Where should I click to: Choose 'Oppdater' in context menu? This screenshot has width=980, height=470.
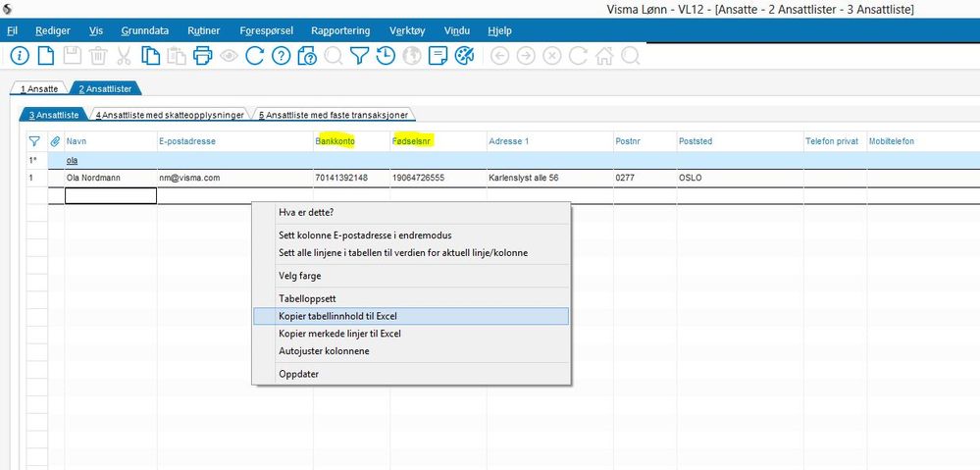coord(411,375)
